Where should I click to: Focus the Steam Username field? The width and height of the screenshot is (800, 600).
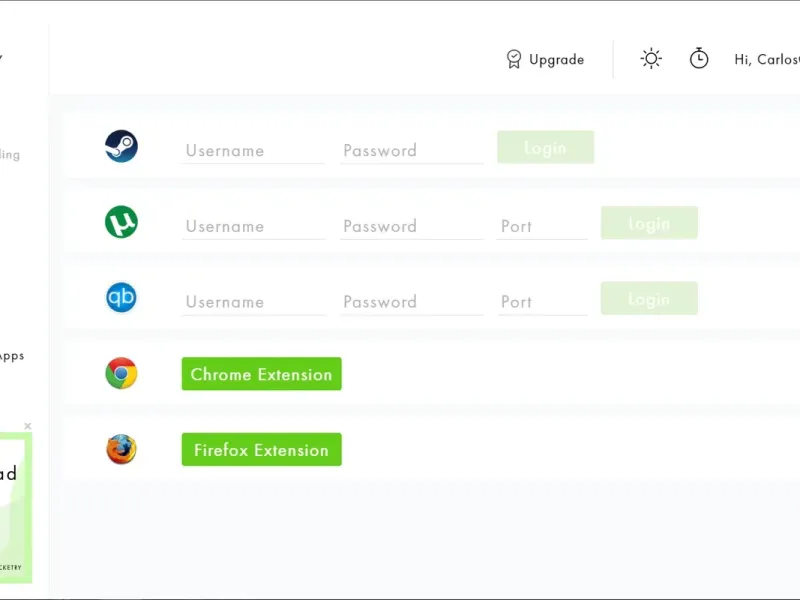click(x=253, y=151)
